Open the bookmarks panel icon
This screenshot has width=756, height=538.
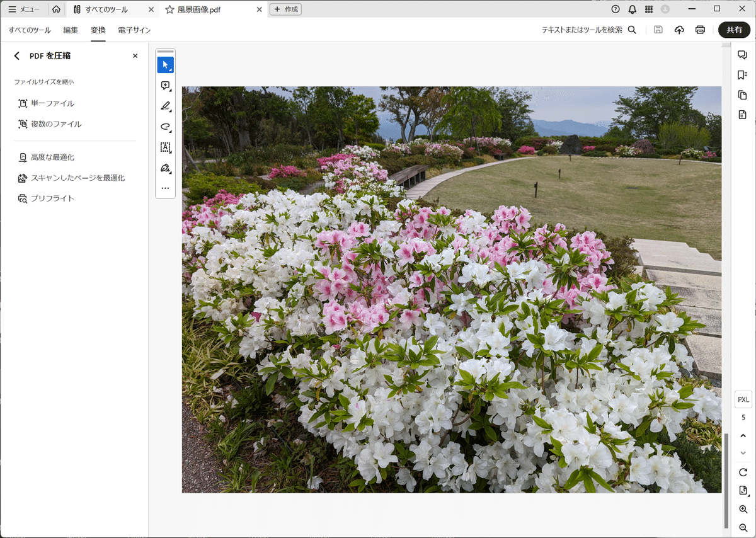(743, 75)
